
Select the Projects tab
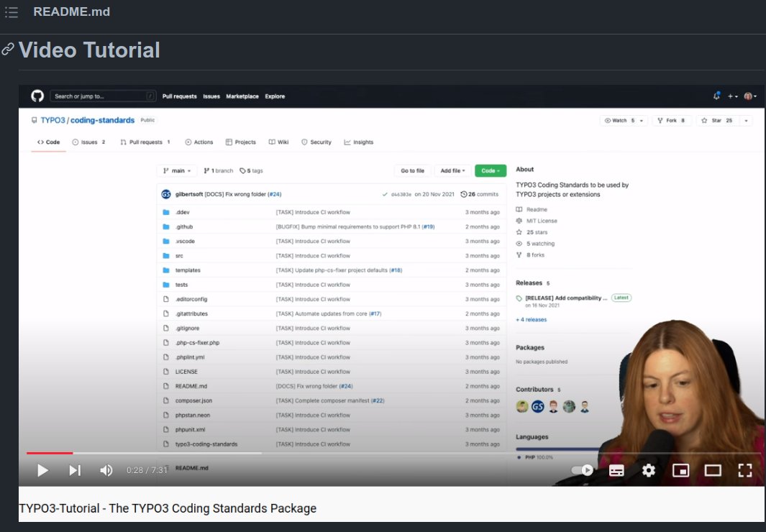point(241,142)
